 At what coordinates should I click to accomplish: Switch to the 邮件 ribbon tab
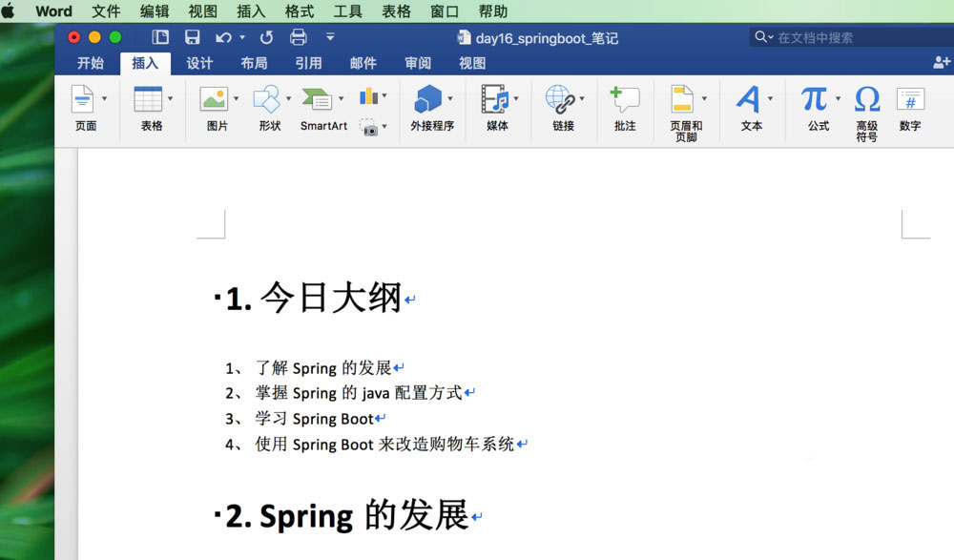coord(363,63)
